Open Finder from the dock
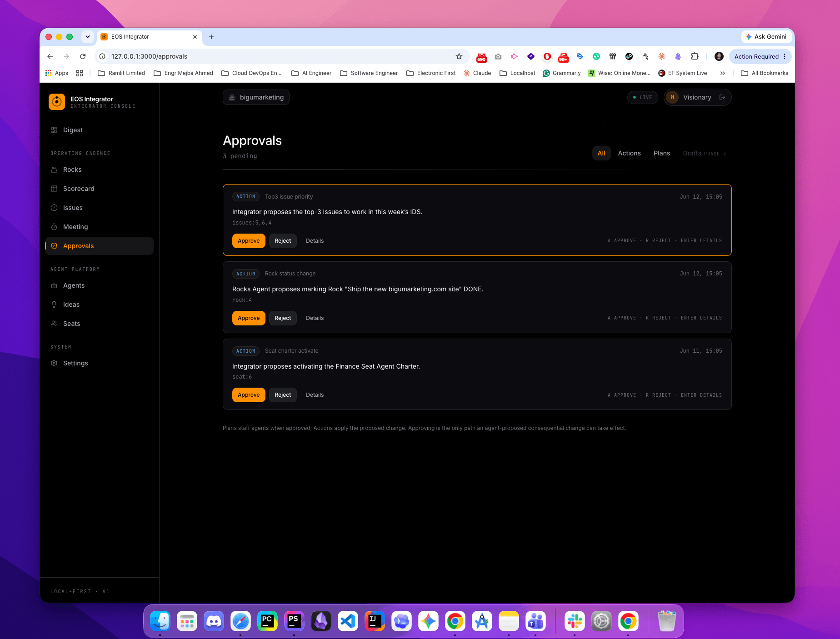Image resolution: width=840 pixels, height=639 pixels. pyautogui.click(x=160, y=621)
